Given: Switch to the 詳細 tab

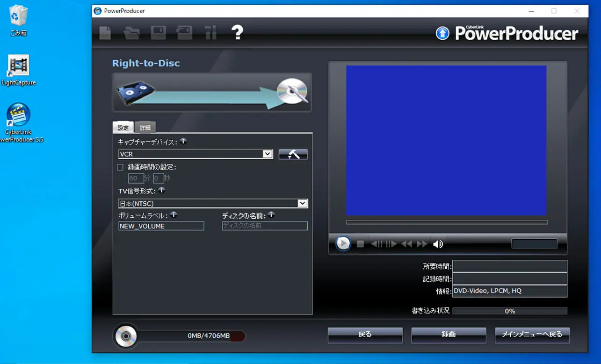Looking at the screenshot, I should coord(145,128).
